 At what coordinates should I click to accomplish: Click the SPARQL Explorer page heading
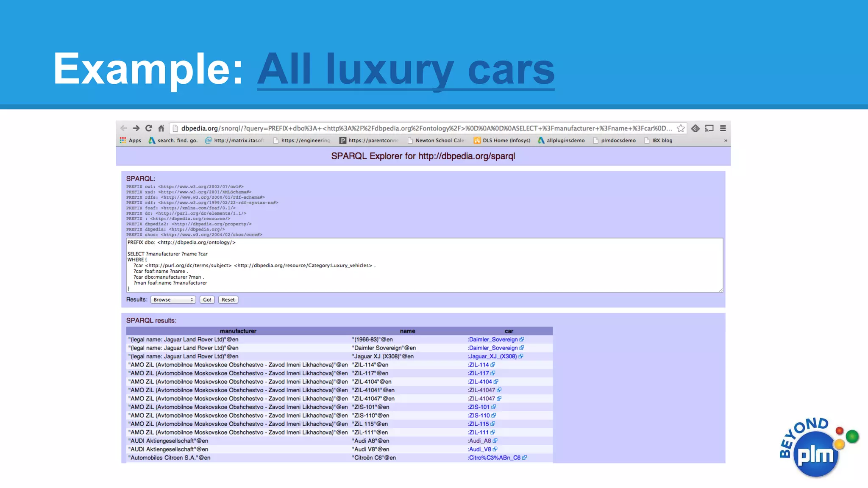coord(423,156)
